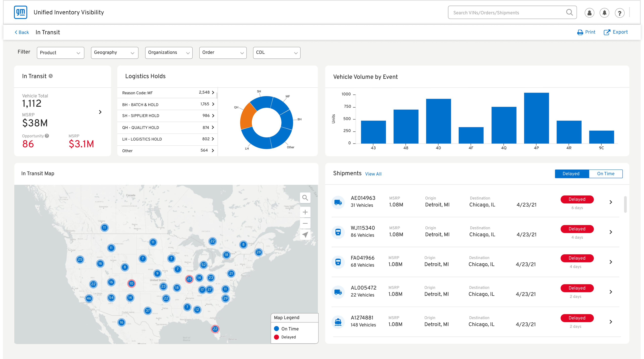Image resolution: width=644 pixels, height=359 pixels.
Task: Expand the Organizations filter dropdown
Action: point(169,53)
